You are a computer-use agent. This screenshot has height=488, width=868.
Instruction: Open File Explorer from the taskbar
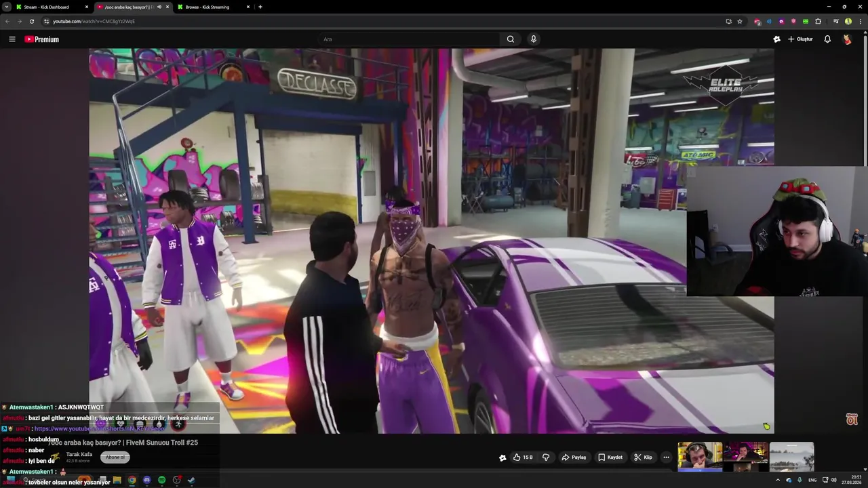coord(117,481)
